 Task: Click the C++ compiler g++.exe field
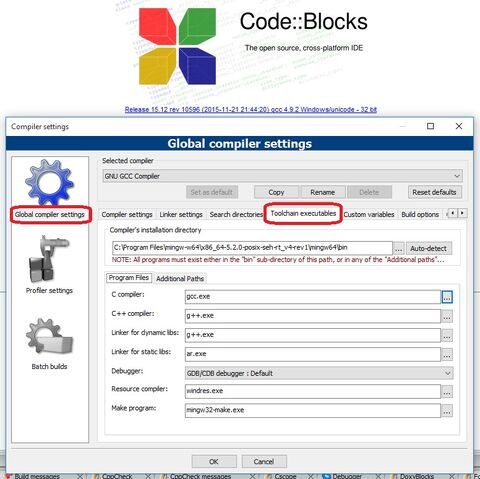click(313, 316)
